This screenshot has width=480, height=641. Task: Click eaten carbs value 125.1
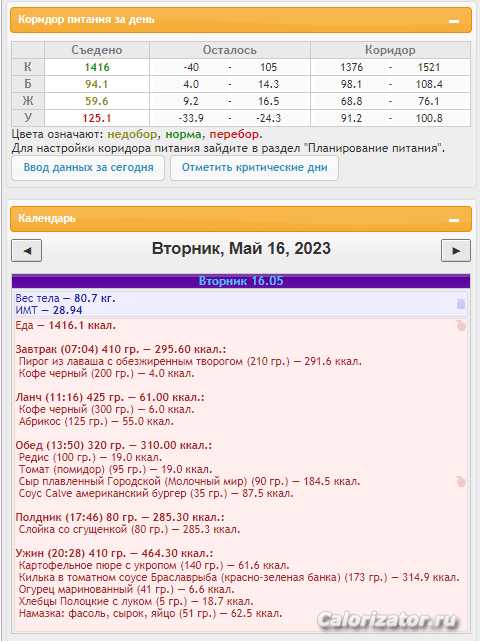coord(97,118)
